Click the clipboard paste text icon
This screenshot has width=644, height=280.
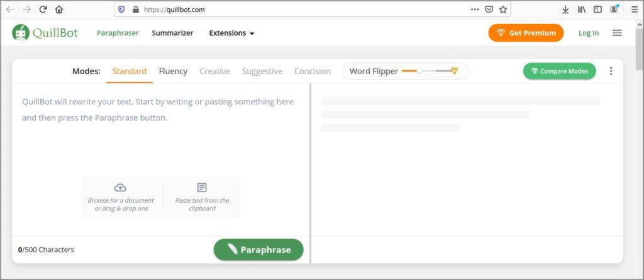tap(202, 187)
